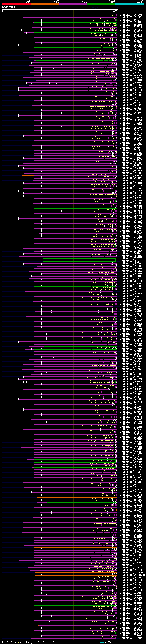Select UniRef100_C5BID0 in the hit list
Viewport: 146px width, 644px height.
tap(131, 42)
